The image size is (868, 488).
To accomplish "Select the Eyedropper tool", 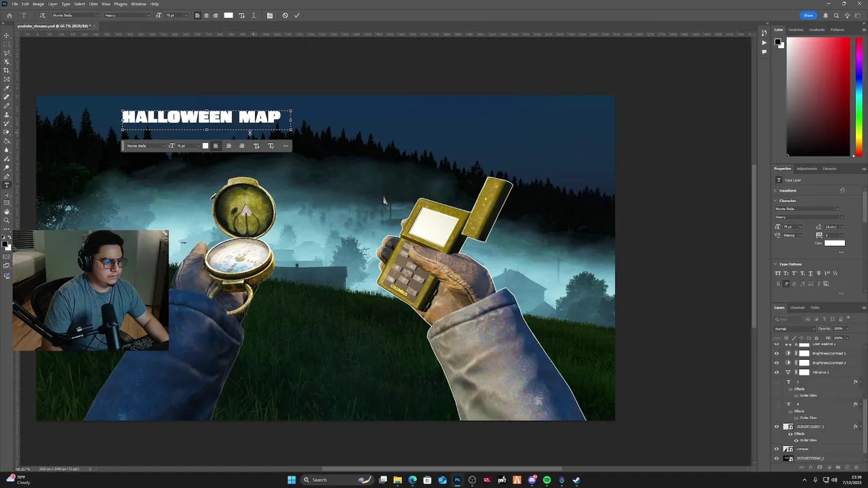I will [7, 88].
